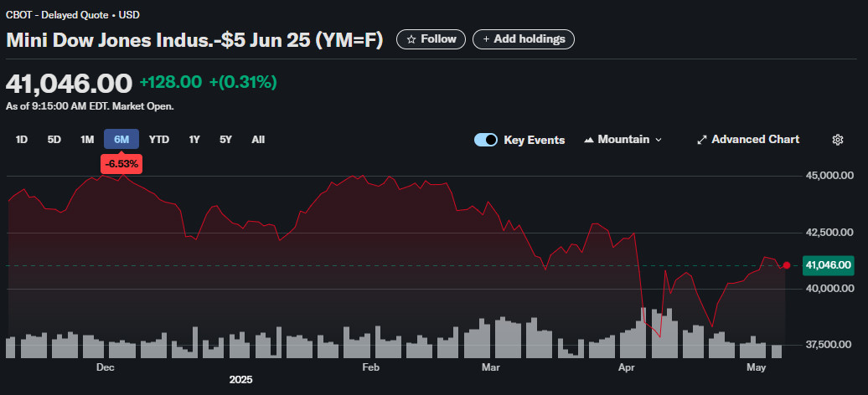
Task: Switch to the 5Y range
Action: click(x=226, y=140)
